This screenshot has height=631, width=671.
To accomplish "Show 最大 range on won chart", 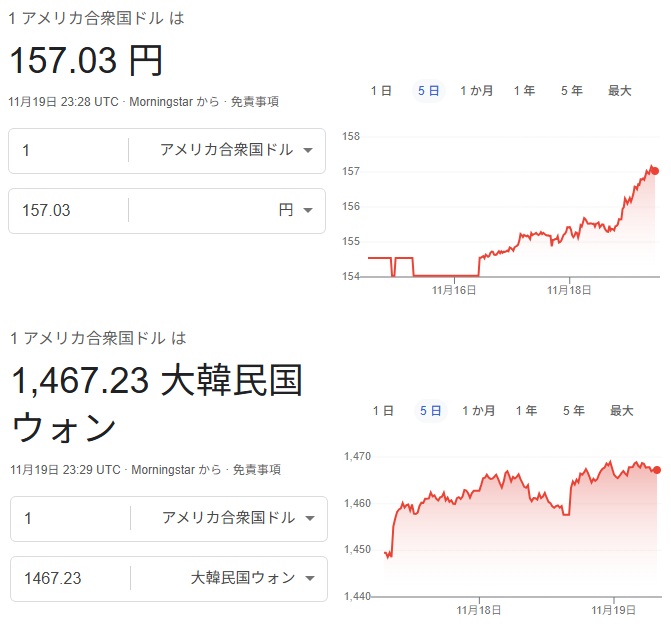I will click(x=622, y=410).
